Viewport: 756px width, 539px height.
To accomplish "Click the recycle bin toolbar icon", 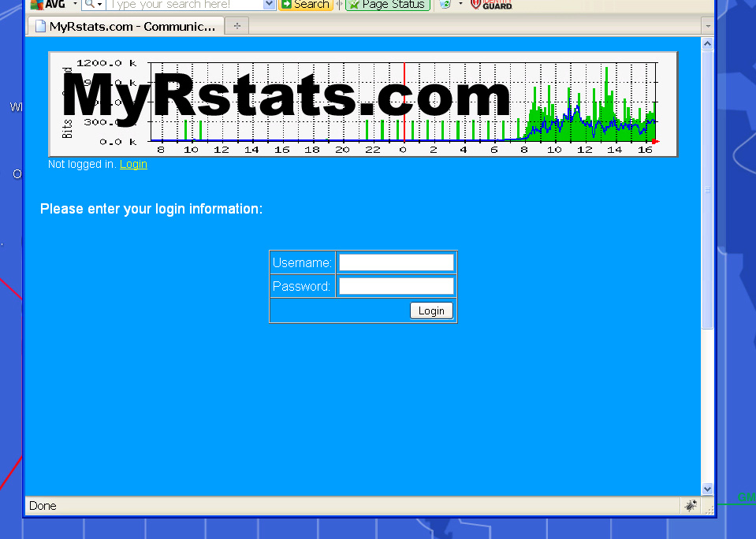I will point(445,5).
